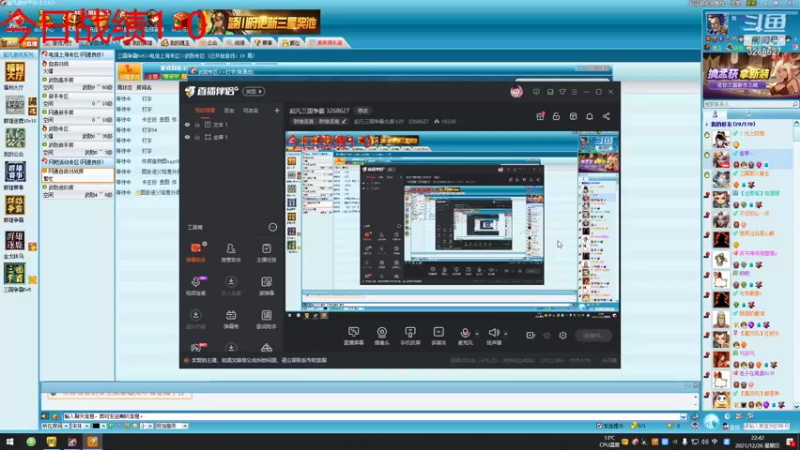
Task: Add 多媒体 media source
Action: coord(438,336)
